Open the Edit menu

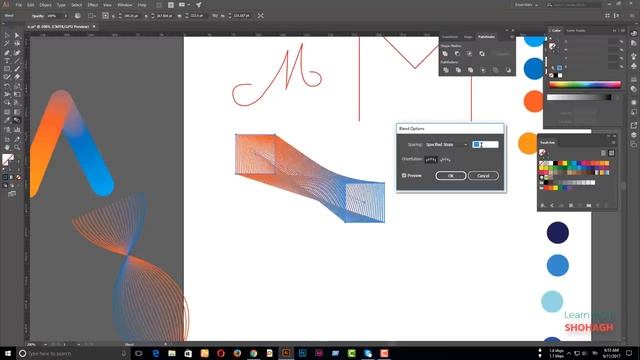point(31,5)
